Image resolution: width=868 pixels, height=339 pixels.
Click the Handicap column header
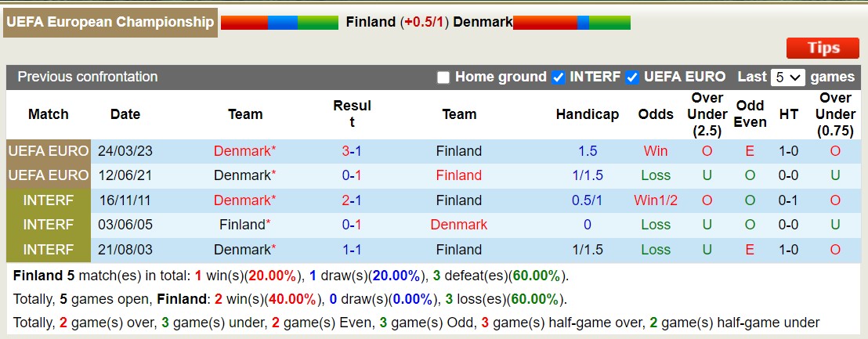click(588, 114)
